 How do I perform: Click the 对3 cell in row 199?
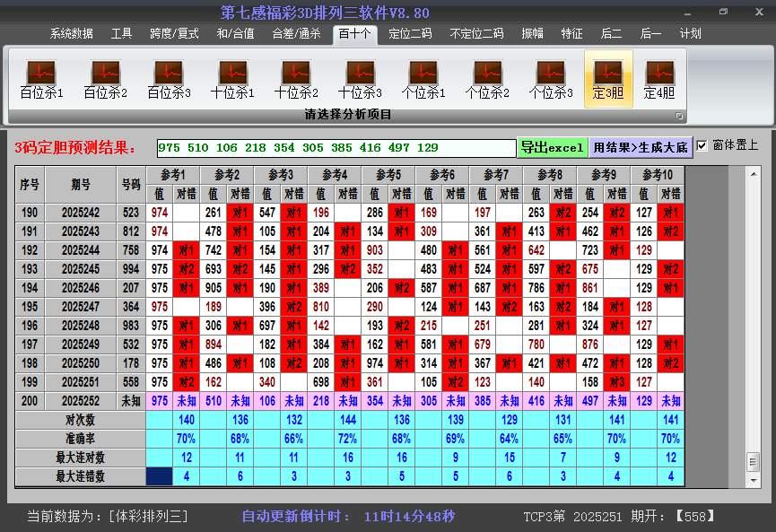(x=617, y=382)
